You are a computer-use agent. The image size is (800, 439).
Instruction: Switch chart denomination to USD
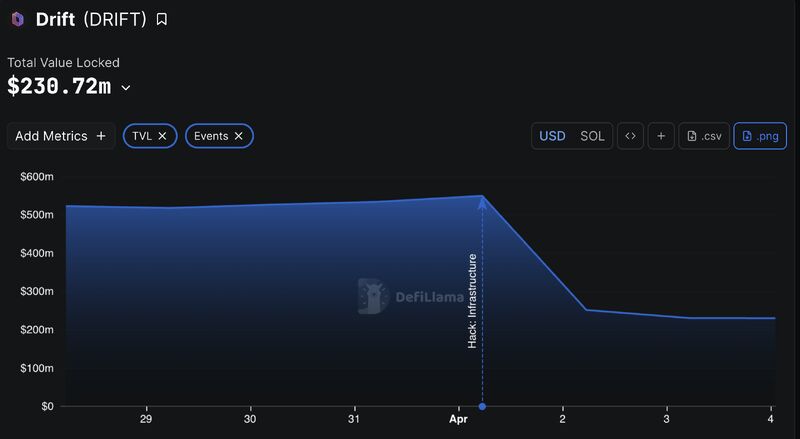552,136
